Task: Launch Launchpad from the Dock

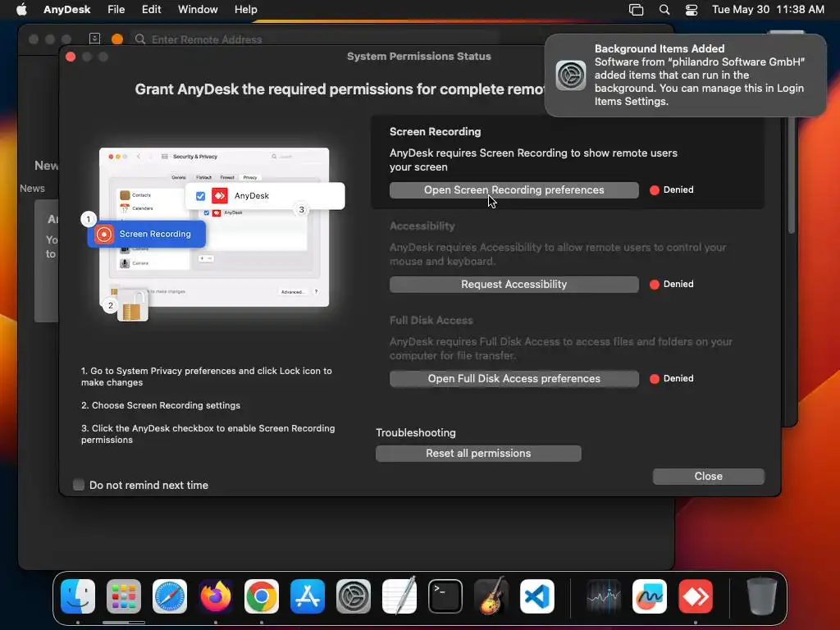Action: [124, 596]
